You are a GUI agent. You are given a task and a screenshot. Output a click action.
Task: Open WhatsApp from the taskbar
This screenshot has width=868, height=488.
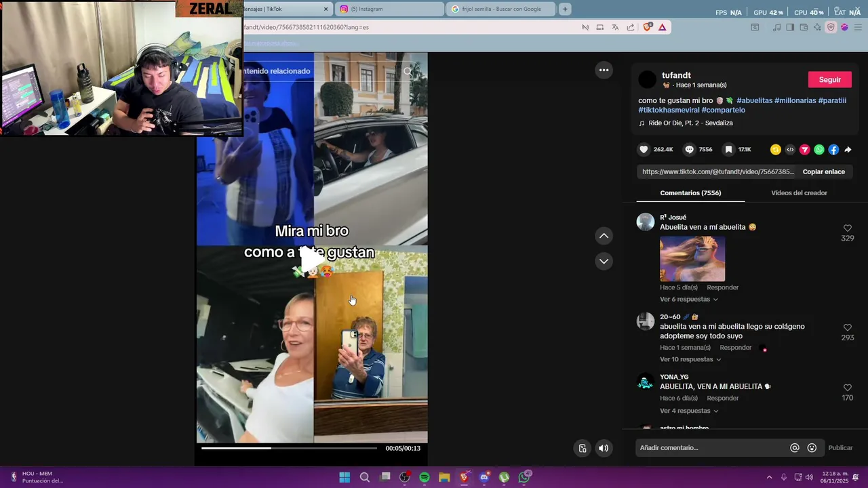tap(524, 477)
